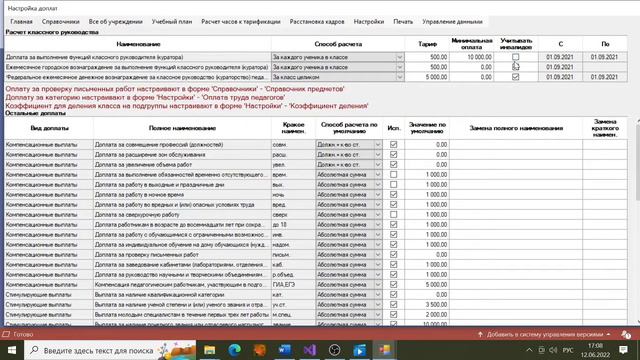Open File Explorer from the taskbar

pyautogui.click(x=209, y=350)
